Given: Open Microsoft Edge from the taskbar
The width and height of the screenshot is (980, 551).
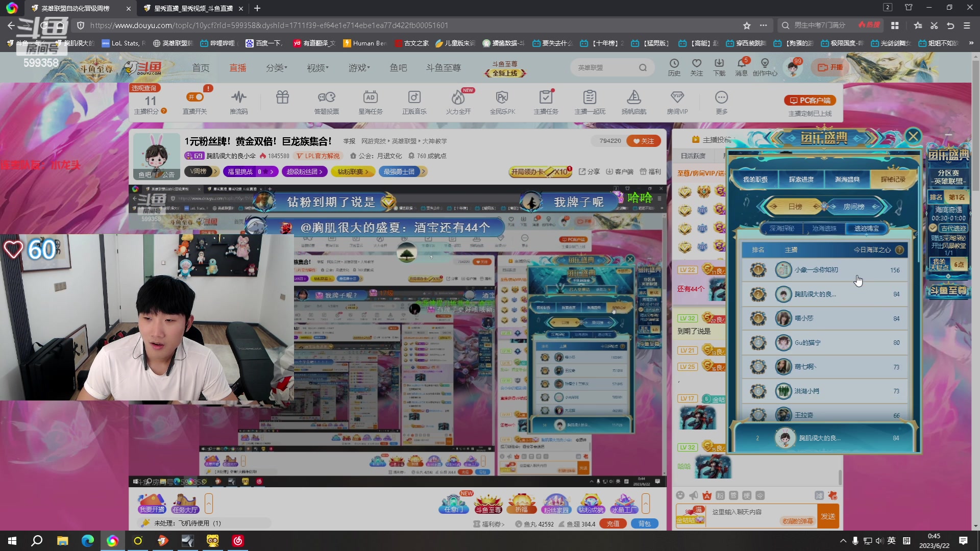Looking at the screenshot, I should point(88,541).
